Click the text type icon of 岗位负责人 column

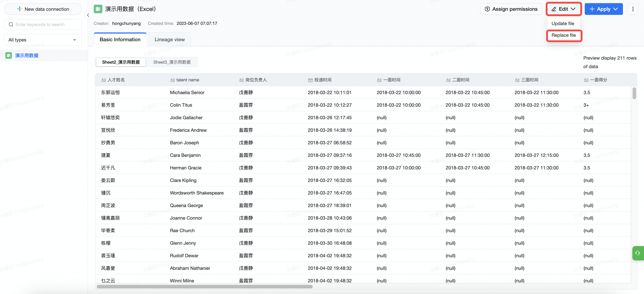(241, 80)
